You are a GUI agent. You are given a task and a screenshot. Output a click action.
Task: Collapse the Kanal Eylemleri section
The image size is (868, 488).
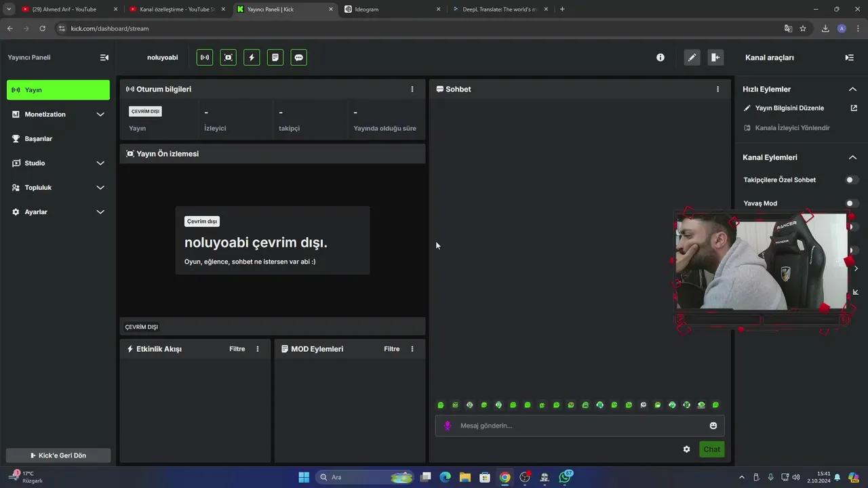[x=852, y=157]
